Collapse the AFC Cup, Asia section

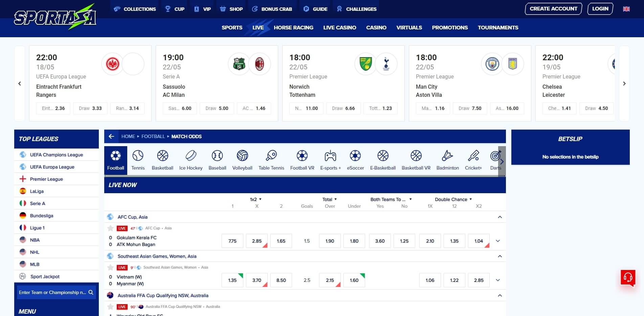pos(500,217)
